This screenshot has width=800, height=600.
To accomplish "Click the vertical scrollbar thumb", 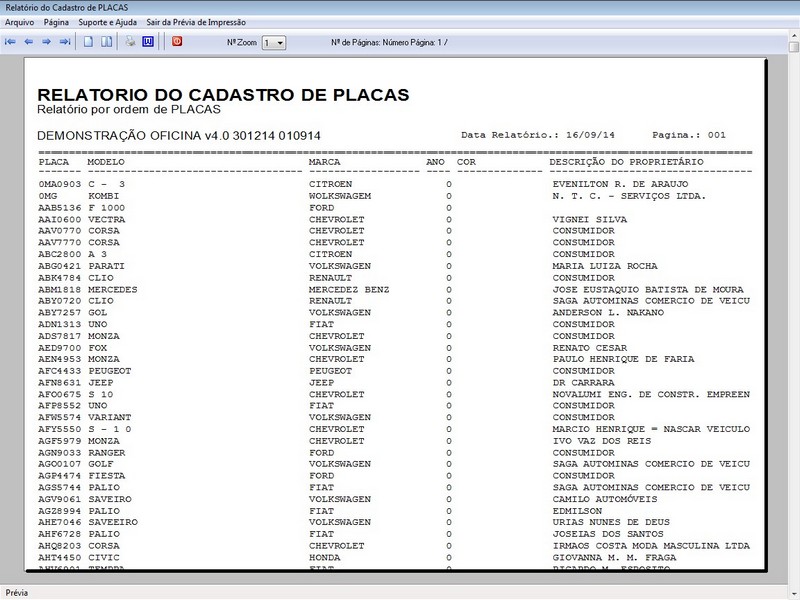I will (794, 47).
